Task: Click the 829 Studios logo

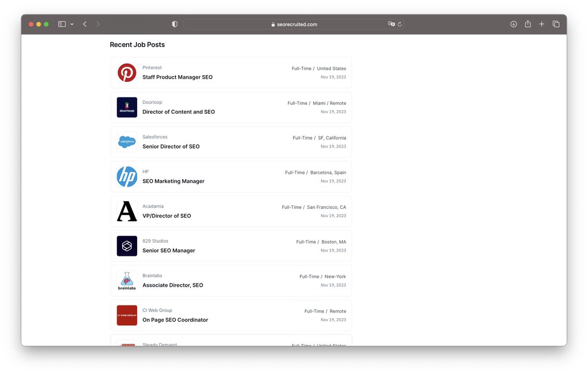Action: click(127, 246)
